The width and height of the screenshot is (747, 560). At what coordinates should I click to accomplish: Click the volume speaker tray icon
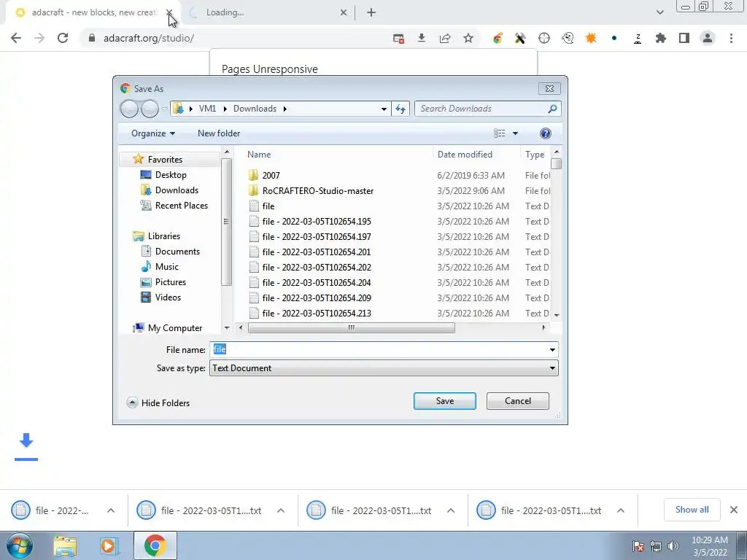673,546
